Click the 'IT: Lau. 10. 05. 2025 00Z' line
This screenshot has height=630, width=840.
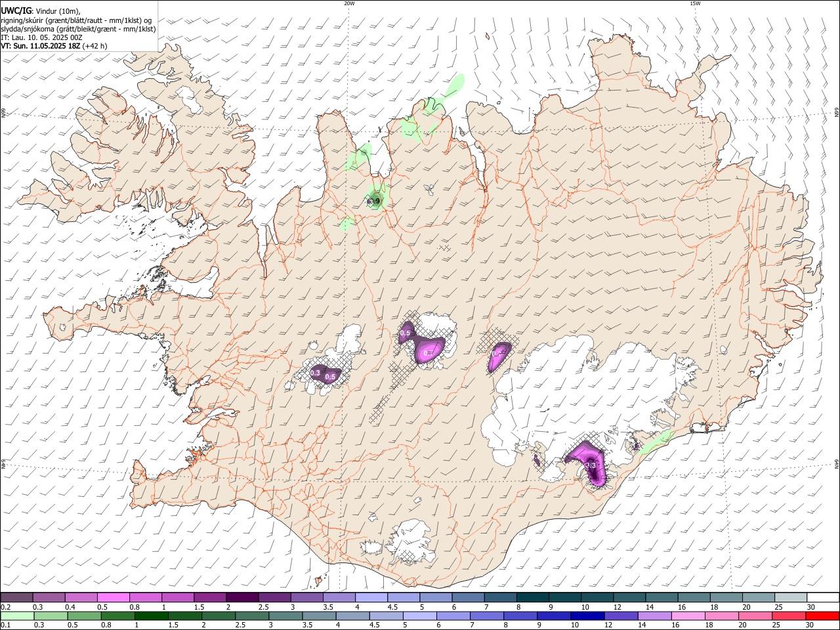pos(42,37)
